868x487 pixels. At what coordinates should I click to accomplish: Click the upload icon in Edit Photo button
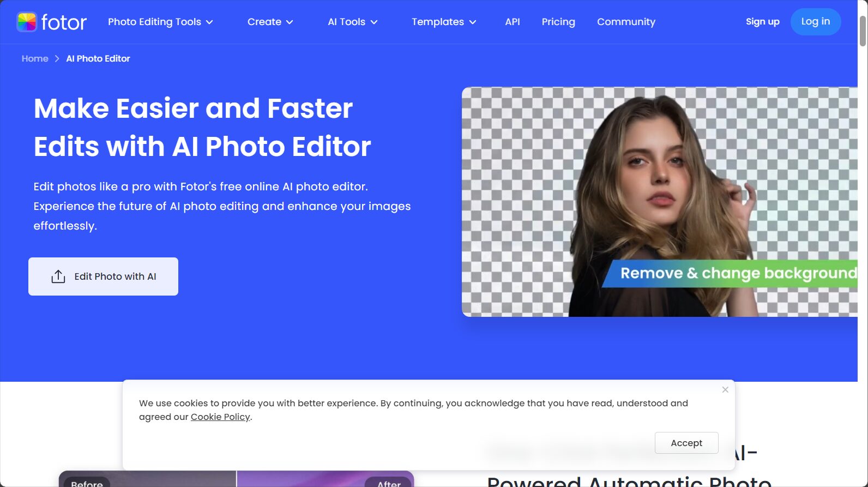[x=58, y=276]
